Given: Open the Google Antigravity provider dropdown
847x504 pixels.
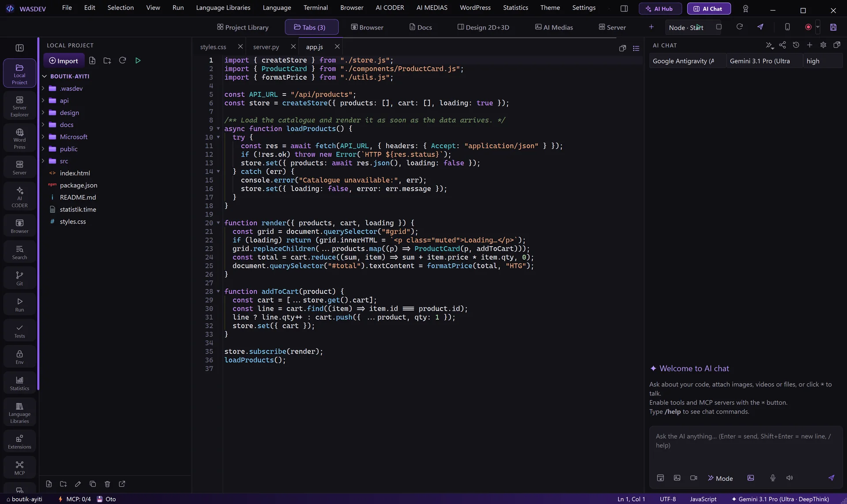Looking at the screenshot, I should [687, 61].
